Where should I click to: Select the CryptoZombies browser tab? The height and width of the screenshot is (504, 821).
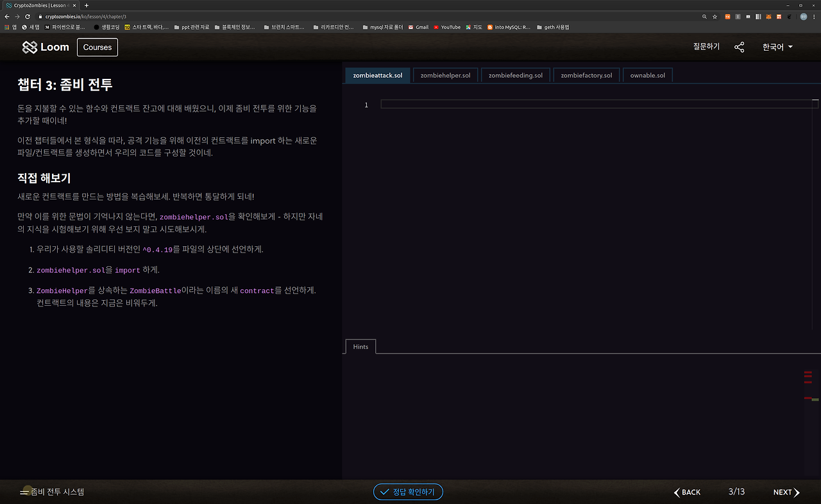pyautogui.click(x=40, y=5)
